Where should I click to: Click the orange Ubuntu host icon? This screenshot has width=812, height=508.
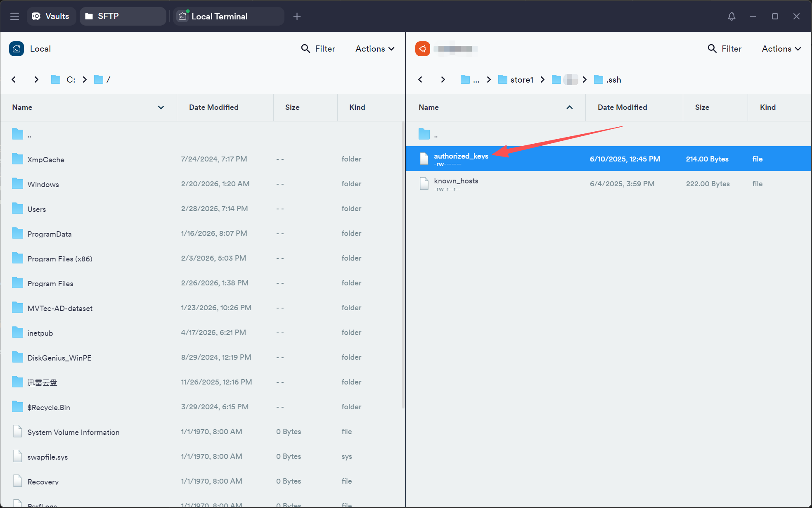tap(423, 49)
